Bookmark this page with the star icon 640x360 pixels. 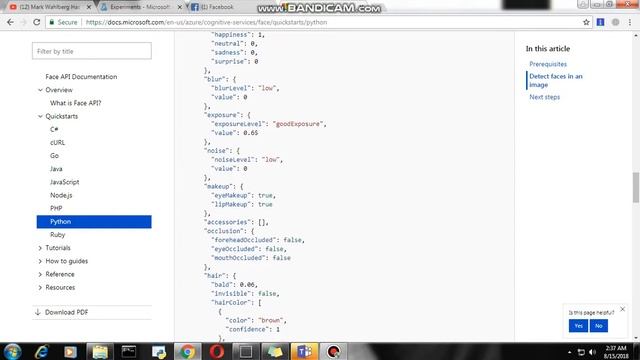point(586,22)
